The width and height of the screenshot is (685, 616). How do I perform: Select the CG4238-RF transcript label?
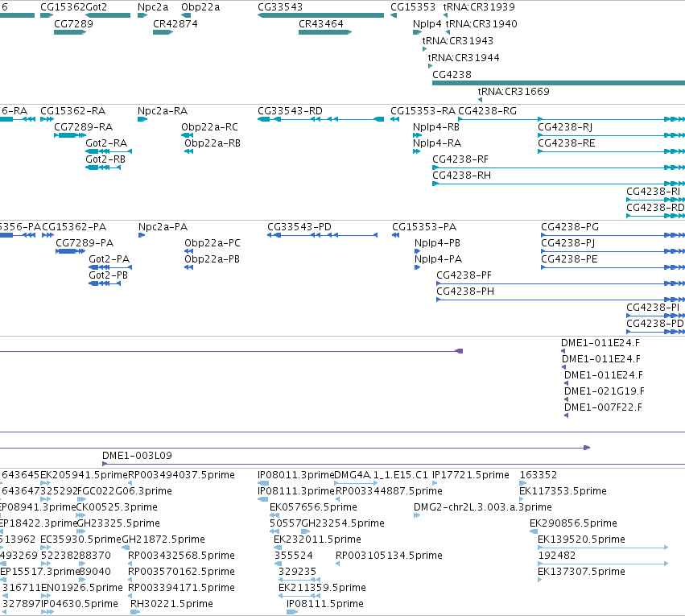pos(460,159)
